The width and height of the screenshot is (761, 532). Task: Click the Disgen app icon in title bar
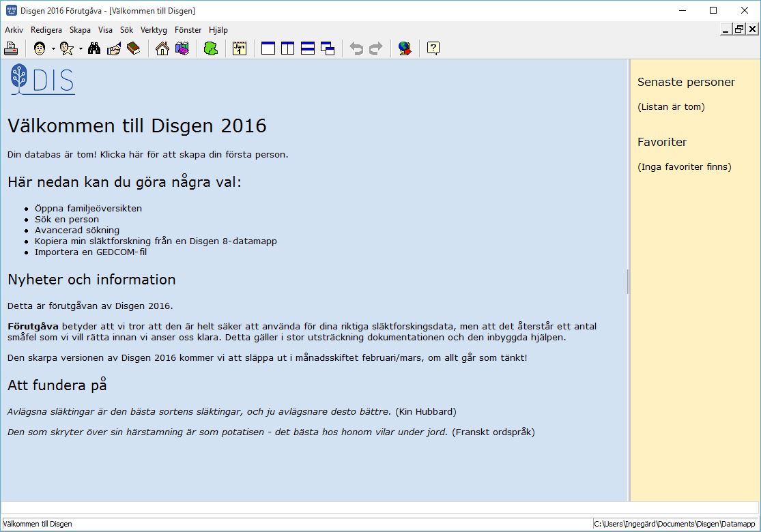pyautogui.click(x=11, y=10)
